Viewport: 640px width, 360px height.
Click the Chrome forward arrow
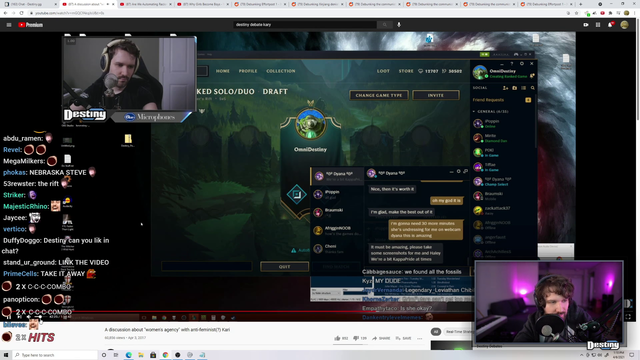(x=13, y=13)
